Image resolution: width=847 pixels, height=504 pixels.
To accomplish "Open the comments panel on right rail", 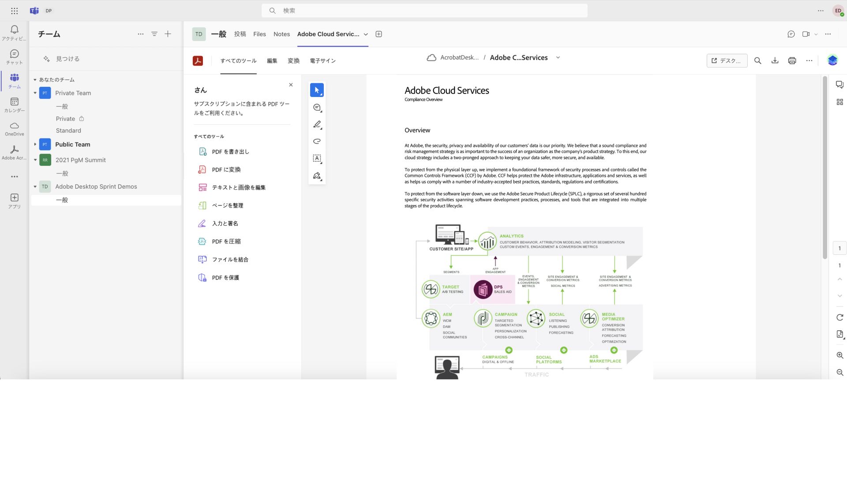I will click(840, 85).
